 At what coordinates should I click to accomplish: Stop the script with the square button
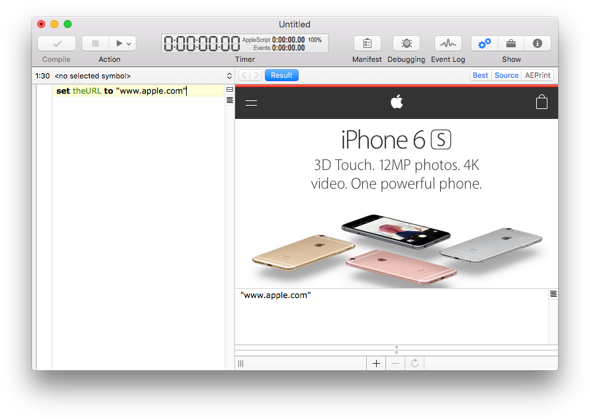click(96, 44)
